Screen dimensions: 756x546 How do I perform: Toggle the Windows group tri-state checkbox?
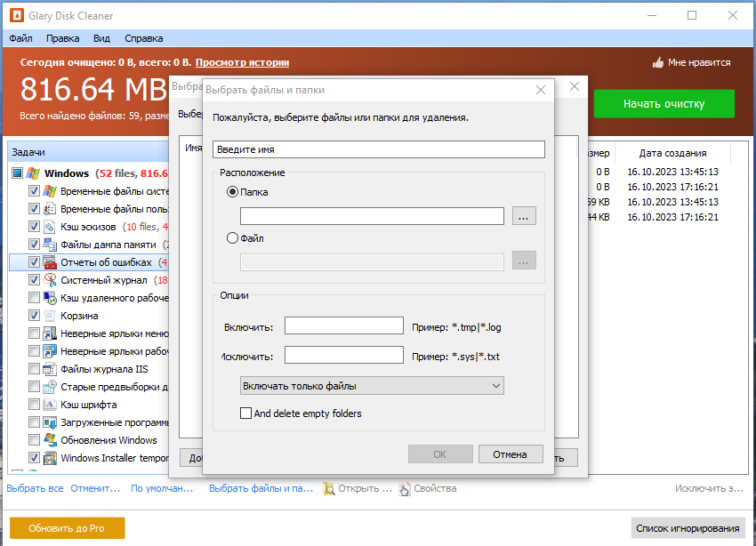pos(18,173)
